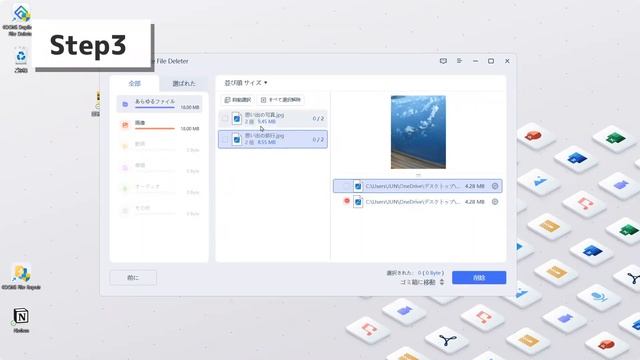The width and height of the screenshot is (640, 360).
Task: Tick the checkbox for 思い出の旅行.jpg group
Action: pos(224,139)
